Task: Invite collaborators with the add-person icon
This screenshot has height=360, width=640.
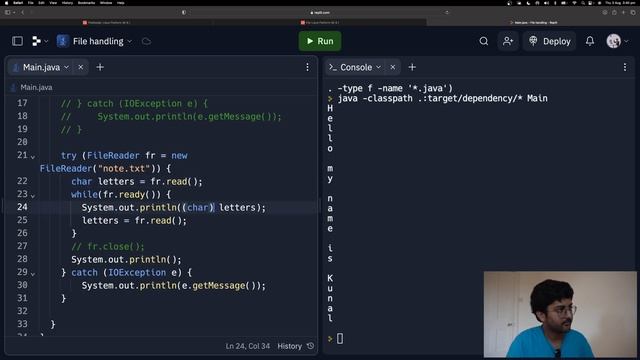Action: [508, 41]
